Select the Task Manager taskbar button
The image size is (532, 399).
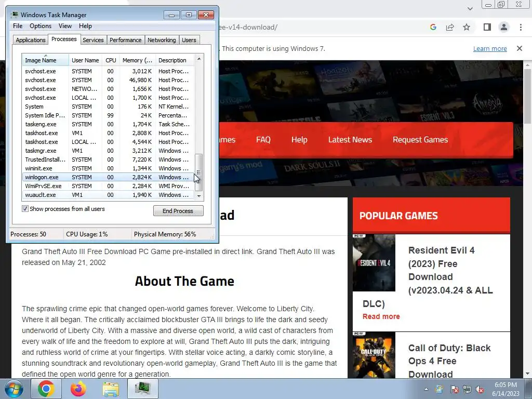(x=143, y=389)
